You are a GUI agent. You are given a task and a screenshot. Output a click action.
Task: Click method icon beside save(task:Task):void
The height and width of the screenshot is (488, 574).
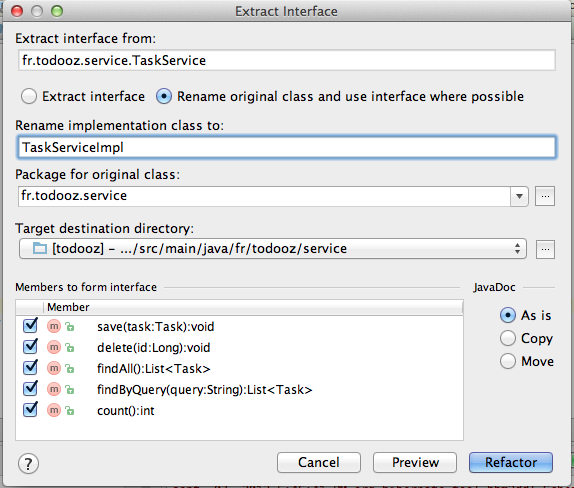point(54,326)
